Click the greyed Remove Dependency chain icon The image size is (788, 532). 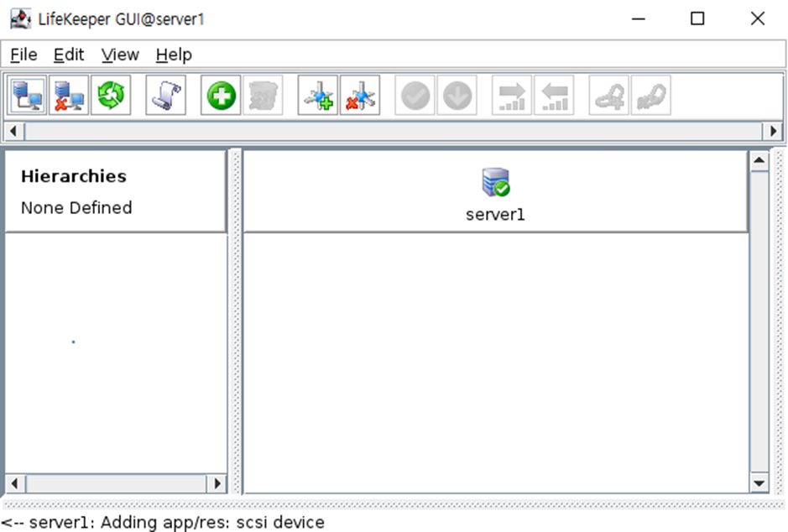(651, 96)
